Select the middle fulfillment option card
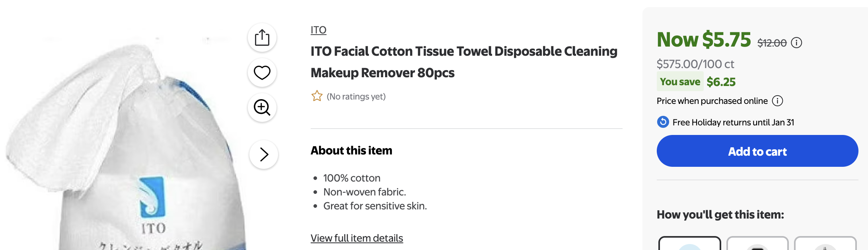The image size is (868, 250). click(x=757, y=243)
